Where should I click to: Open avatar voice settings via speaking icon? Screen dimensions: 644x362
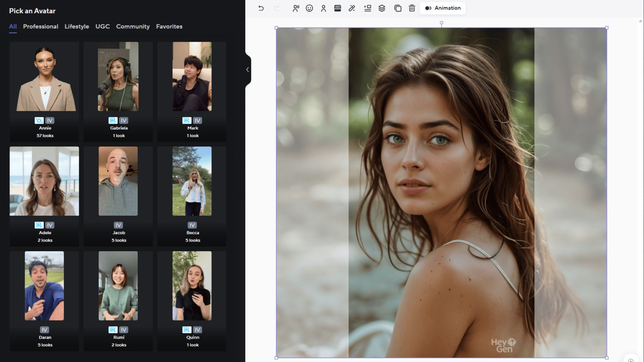[295, 8]
